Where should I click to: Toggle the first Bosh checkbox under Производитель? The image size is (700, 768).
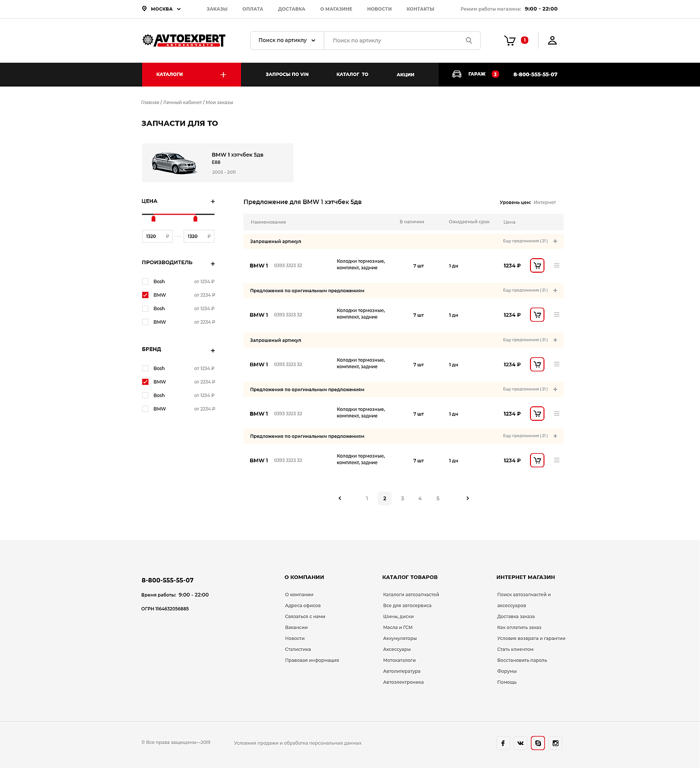click(x=145, y=282)
